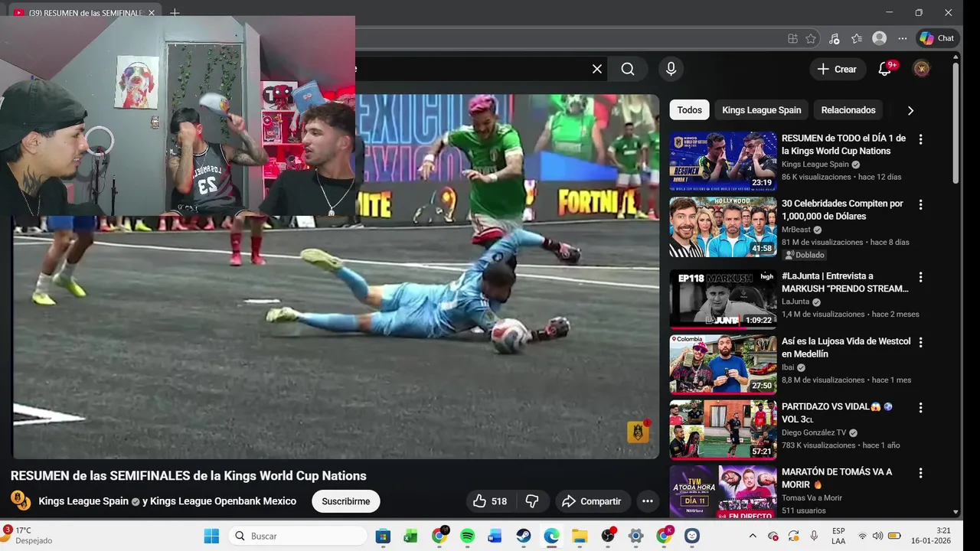The image size is (980, 551).
Task: Open options for 30 Celebridades Compiten video
Action: click(920, 205)
